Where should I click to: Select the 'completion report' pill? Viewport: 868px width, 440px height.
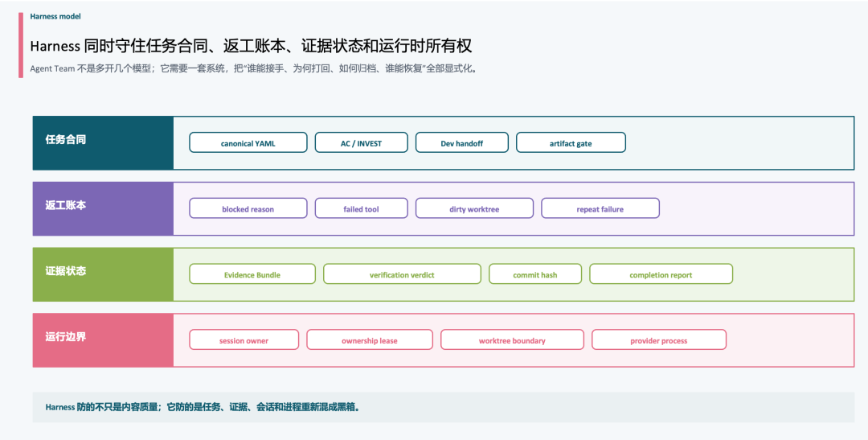(x=661, y=274)
